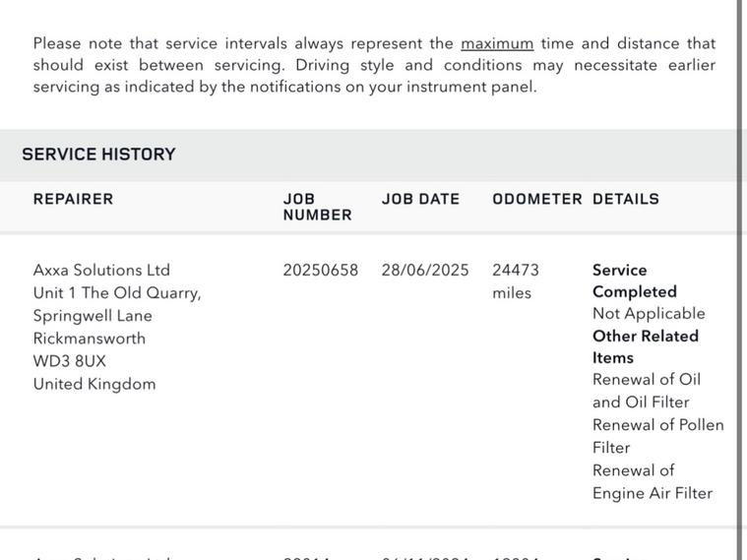Select the SERVICE HISTORY section header
The width and height of the screenshot is (747, 560).
pos(98,154)
